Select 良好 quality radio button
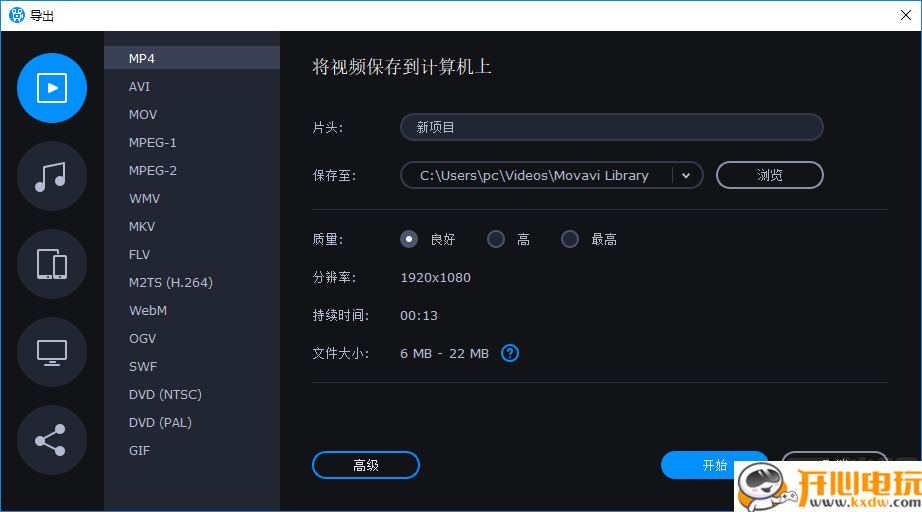 (409, 239)
